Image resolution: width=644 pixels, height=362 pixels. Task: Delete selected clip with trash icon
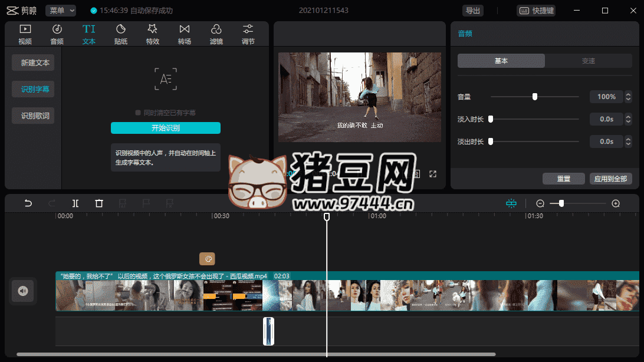click(x=99, y=203)
